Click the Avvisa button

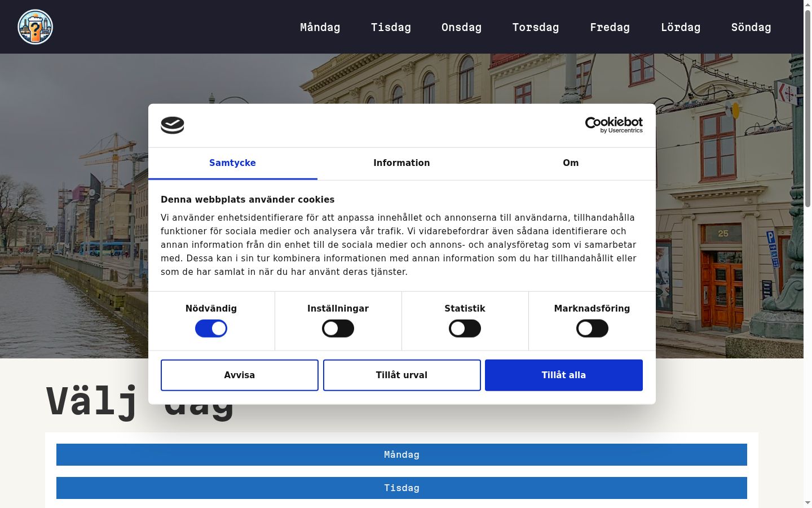pos(240,375)
